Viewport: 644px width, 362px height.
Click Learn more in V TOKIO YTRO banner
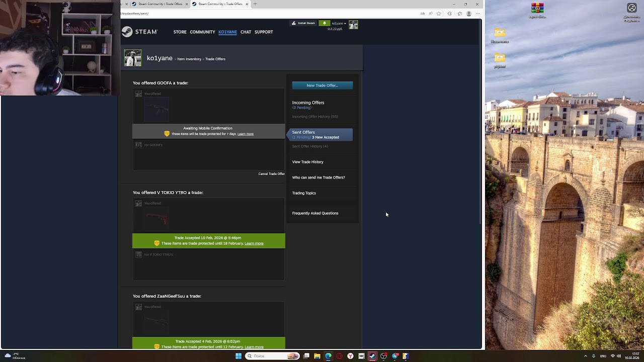coord(254,243)
